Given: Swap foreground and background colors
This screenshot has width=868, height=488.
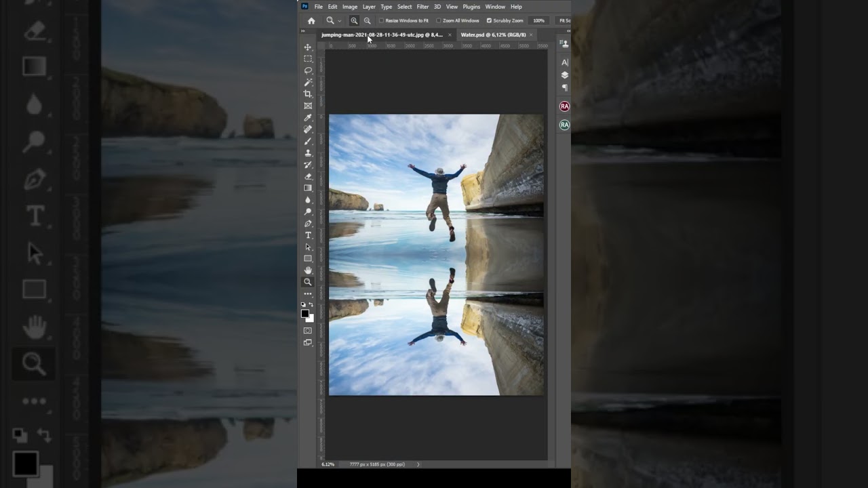Looking at the screenshot, I should [x=311, y=305].
